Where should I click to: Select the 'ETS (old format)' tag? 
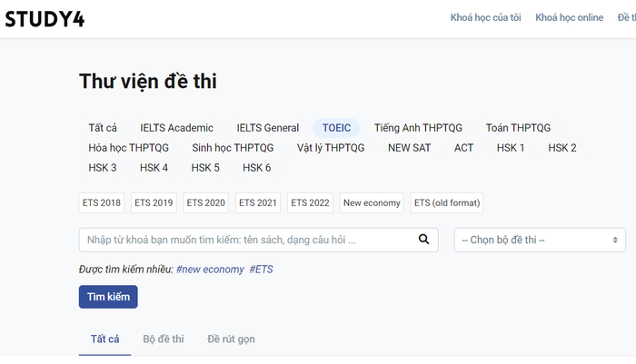[447, 202]
